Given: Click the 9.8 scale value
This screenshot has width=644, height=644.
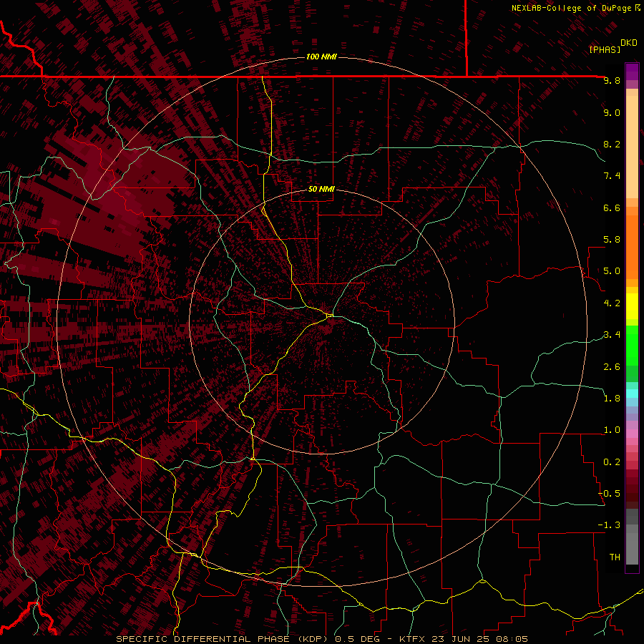Looking at the screenshot, I should pyautogui.click(x=612, y=80).
